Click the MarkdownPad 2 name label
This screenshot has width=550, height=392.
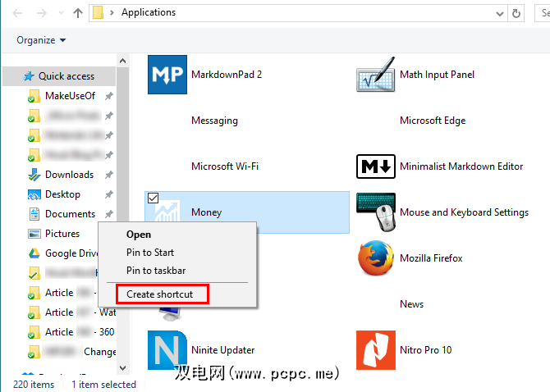click(227, 75)
